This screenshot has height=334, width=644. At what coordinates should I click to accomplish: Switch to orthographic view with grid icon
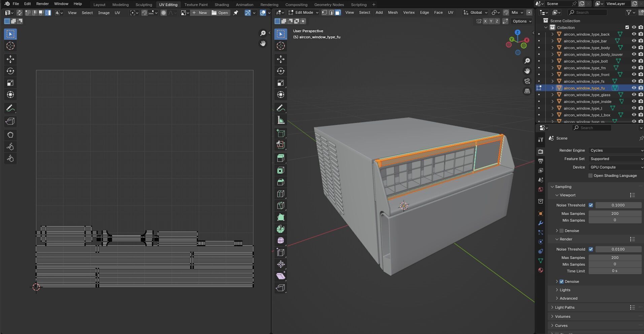(x=527, y=91)
